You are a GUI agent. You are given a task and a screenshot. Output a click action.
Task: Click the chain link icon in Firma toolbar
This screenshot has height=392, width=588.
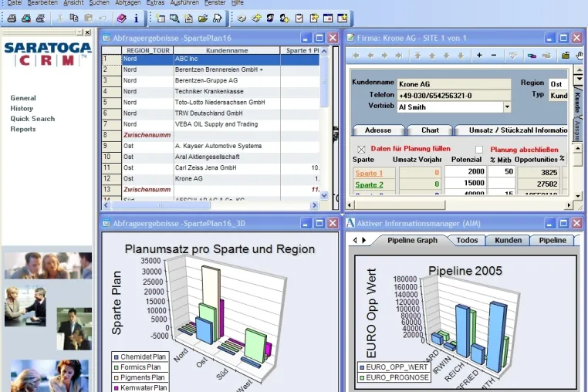(x=532, y=56)
